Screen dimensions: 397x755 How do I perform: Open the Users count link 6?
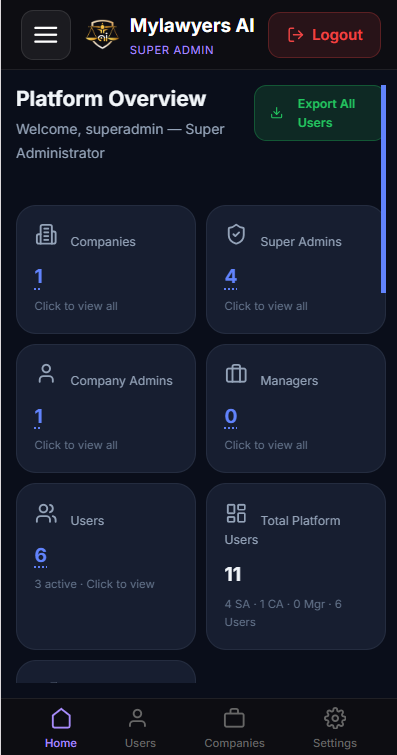[x=40, y=556]
